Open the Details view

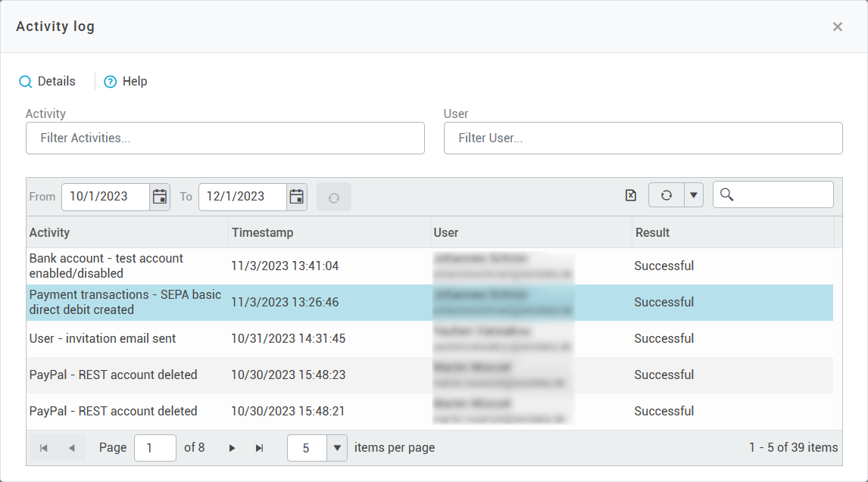pos(47,82)
